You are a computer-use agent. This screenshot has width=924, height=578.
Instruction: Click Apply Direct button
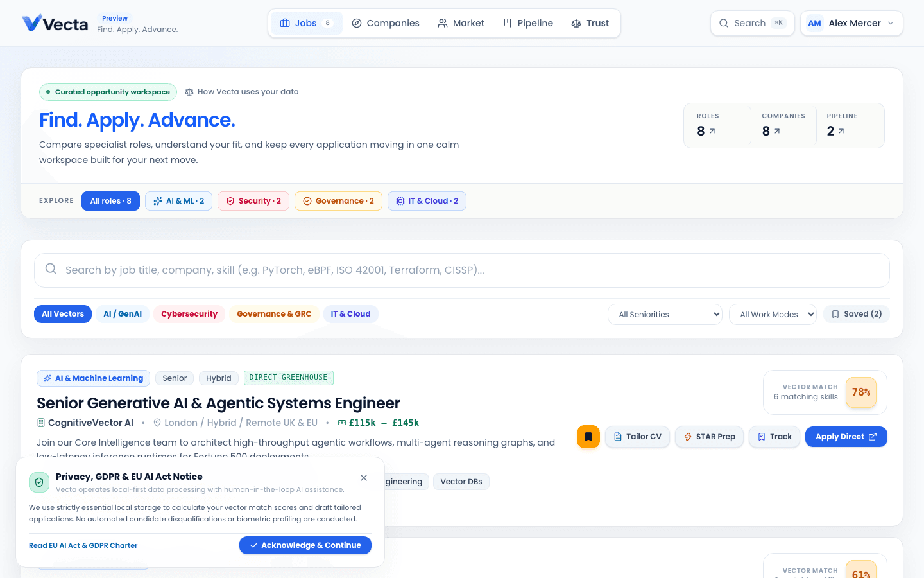click(846, 437)
